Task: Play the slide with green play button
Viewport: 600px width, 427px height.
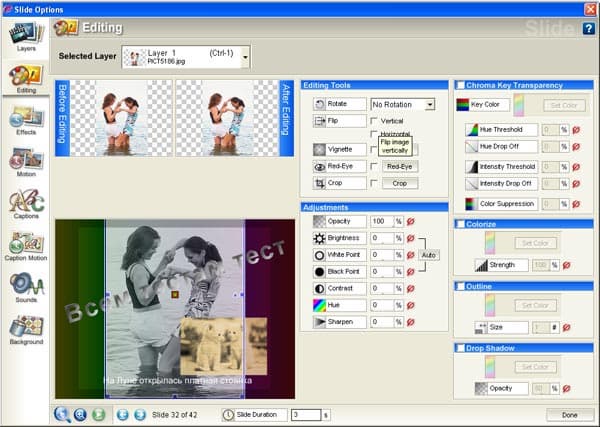Action: [98, 414]
